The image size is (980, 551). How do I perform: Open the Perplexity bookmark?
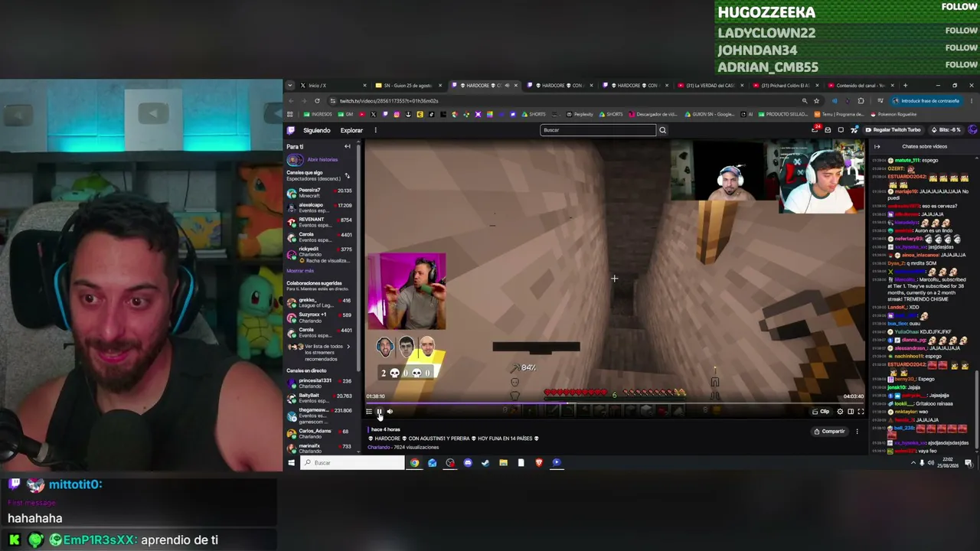pyautogui.click(x=580, y=115)
